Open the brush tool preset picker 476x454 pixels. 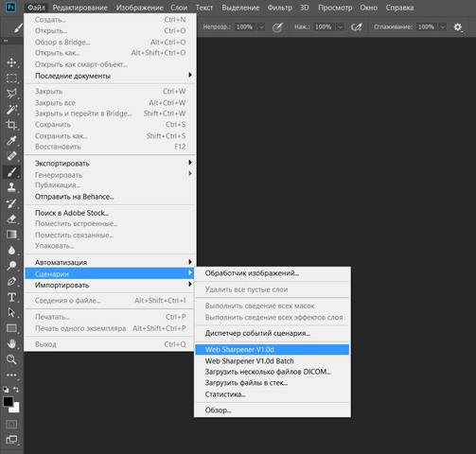tap(18, 27)
